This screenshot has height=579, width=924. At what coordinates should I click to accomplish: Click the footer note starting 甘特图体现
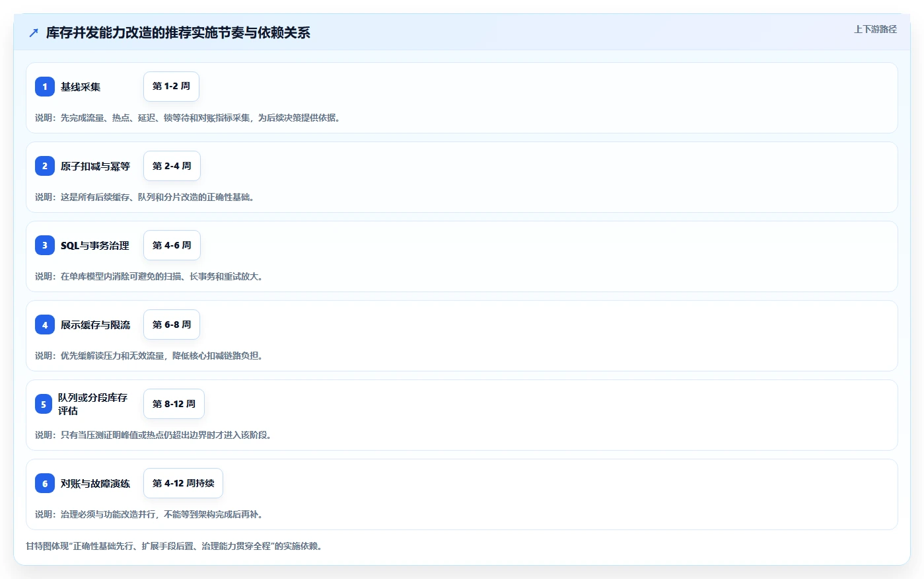click(x=174, y=546)
